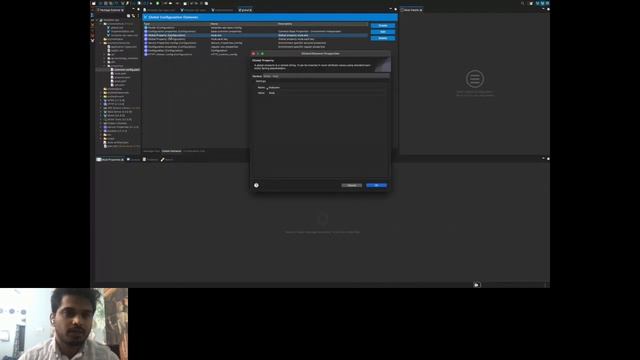Focus the Value field in Global Property dialog
This screenshot has height=360, width=640.
(x=326, y=93)
